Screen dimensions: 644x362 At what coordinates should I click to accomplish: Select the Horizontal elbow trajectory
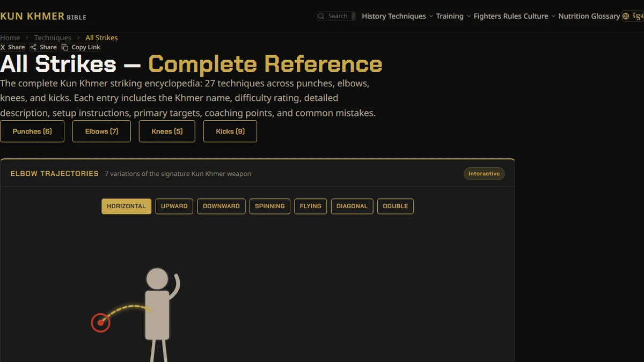(x=126, y=206)
